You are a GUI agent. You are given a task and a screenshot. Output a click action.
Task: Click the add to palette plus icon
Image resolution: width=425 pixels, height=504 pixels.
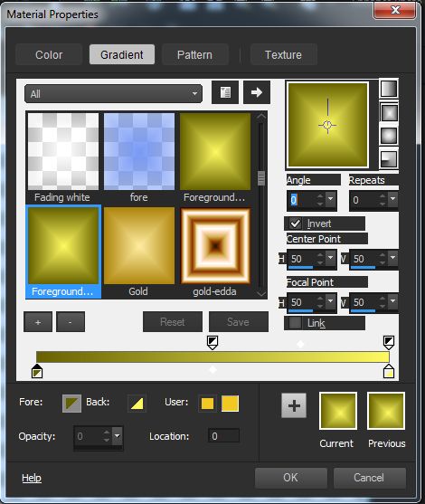pos(294,405)
